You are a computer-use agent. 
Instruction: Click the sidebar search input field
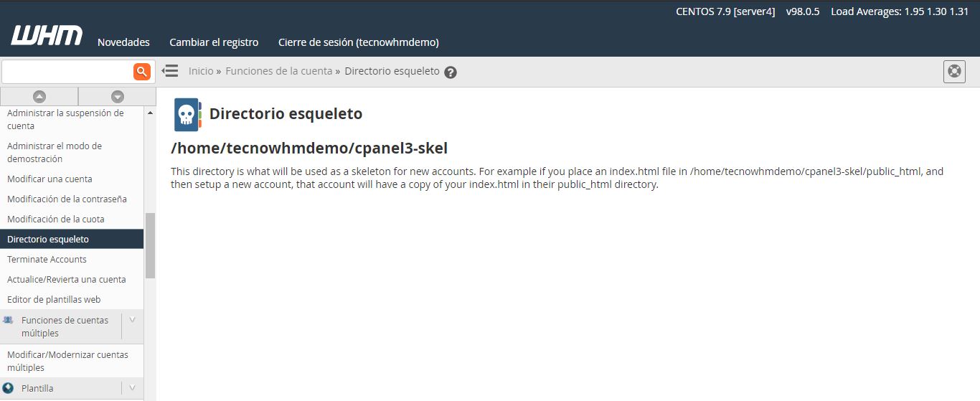click(x=67, y=71)
